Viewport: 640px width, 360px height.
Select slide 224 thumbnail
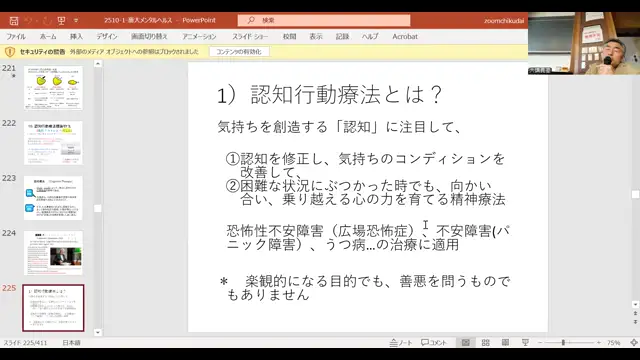point(53,253)
